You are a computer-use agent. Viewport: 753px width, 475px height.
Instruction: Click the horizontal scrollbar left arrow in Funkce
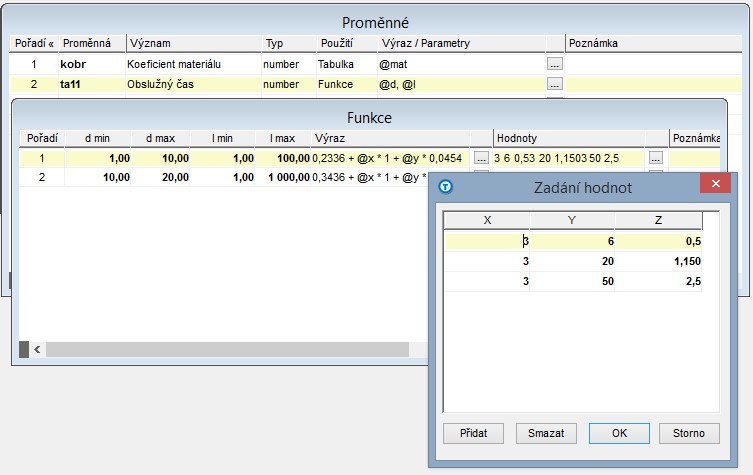click(37, 350)
